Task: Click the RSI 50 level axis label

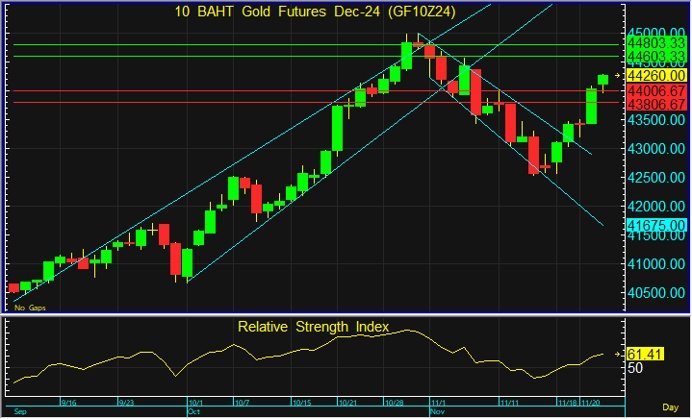Action: [635, 368]
